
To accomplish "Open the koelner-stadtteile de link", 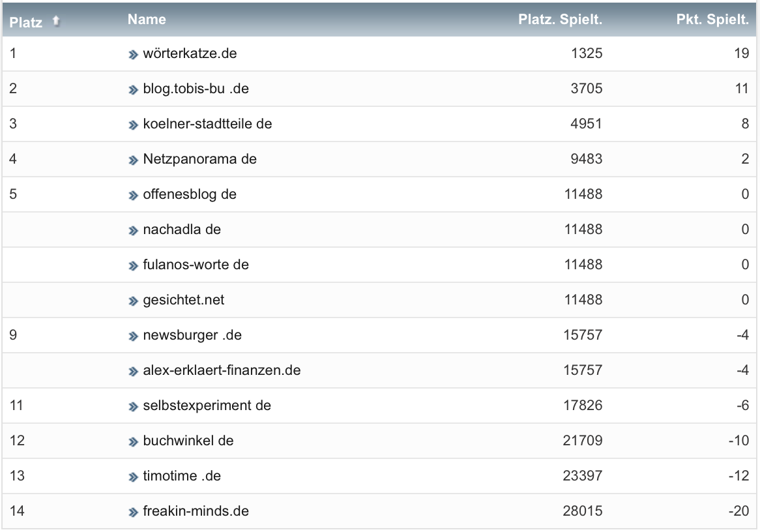I will pos(207,124).
